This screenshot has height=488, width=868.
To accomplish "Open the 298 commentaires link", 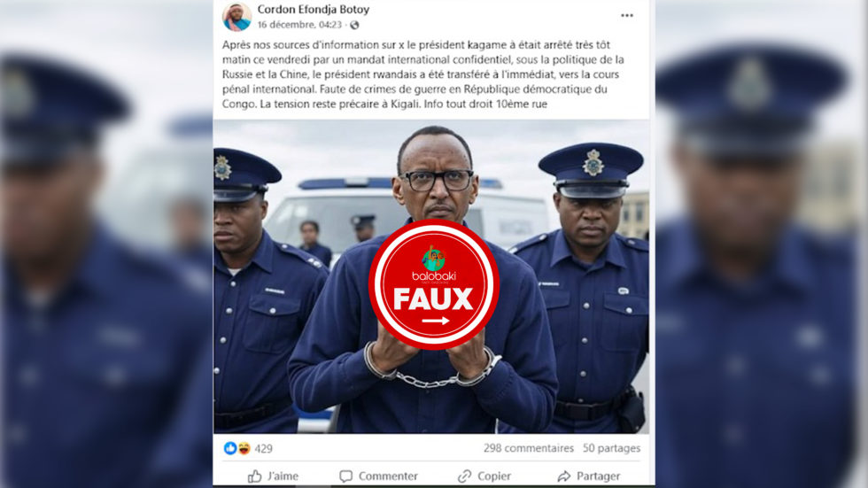I will [x=529, y=448].
